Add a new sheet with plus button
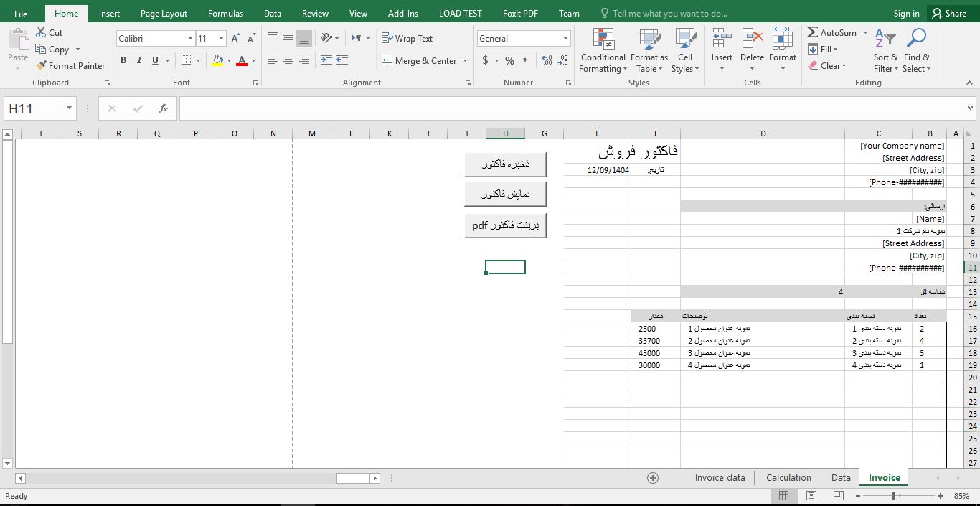This screenshot has height=506, width=980. 653,478
